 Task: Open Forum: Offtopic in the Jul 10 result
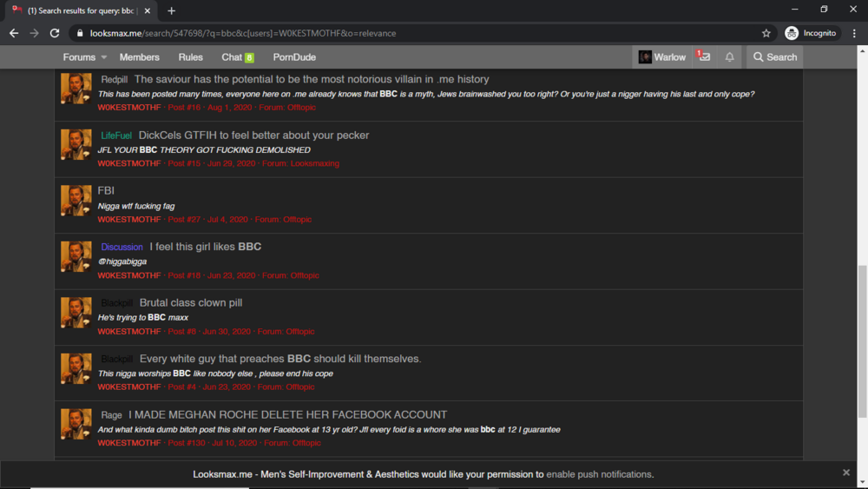point(293,443)
